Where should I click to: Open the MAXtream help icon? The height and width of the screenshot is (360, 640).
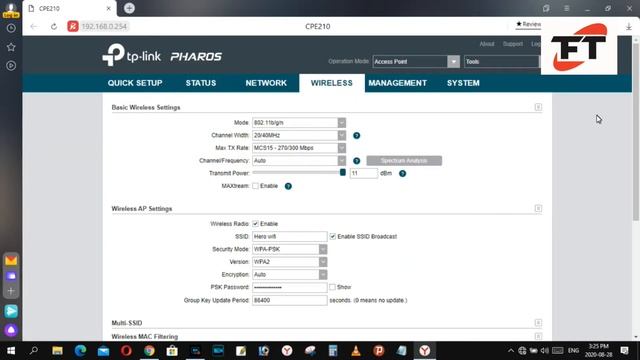pos(288,186)
